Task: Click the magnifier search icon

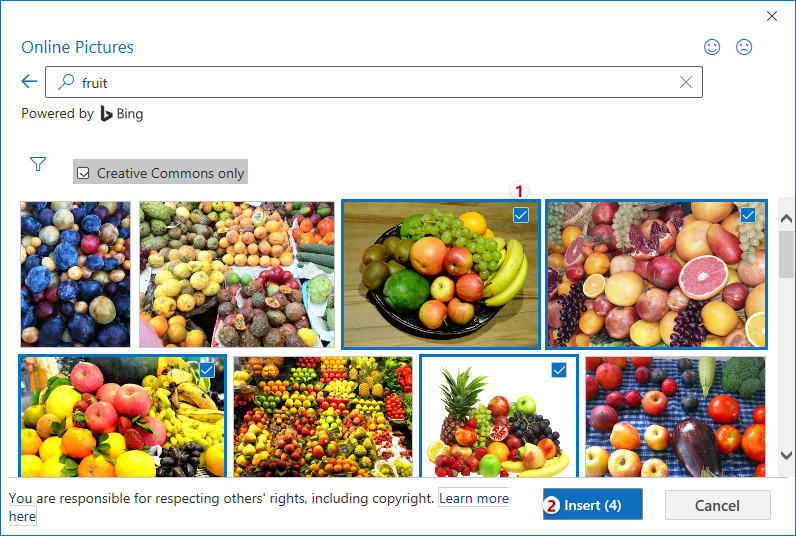Action: [x=66, y=82]
